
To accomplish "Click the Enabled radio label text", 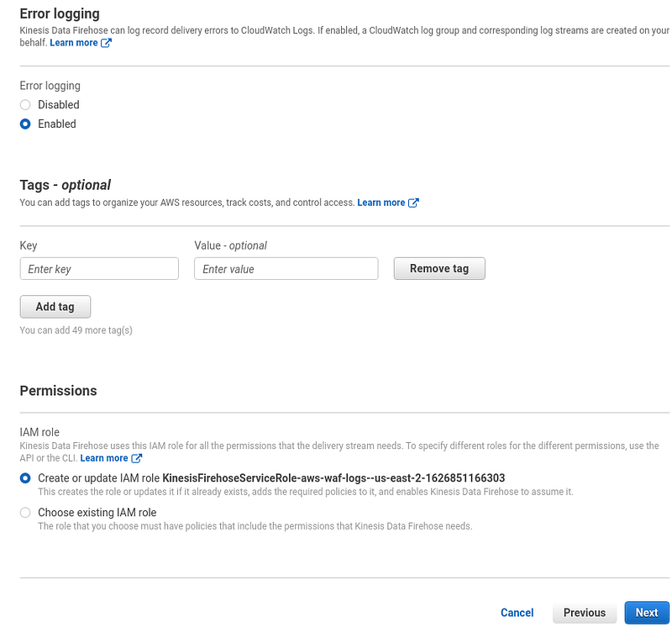I will [57, 124].
